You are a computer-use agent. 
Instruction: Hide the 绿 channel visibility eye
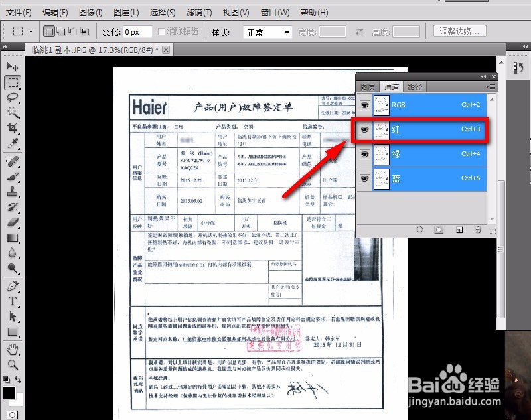(364, 154)
